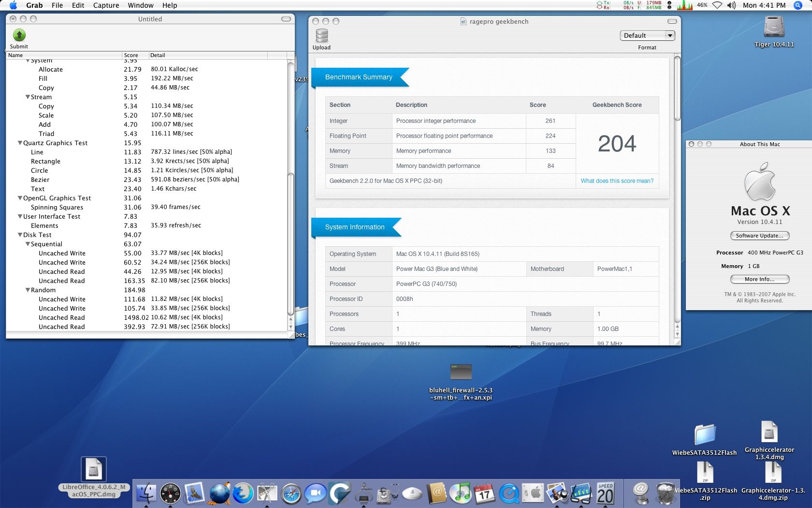Collapse the Disk Test group
The width and height of the screenshot is (812, 508).
tap(20, 235)
